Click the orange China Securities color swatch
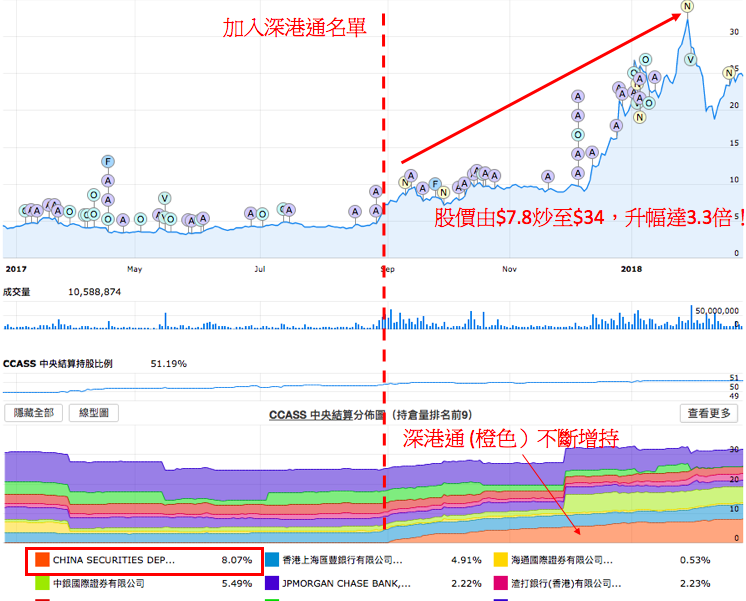746x601 pixels. (x=40, y=561)
